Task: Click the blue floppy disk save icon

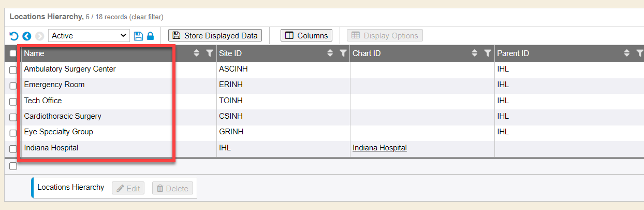Action: 138,36
